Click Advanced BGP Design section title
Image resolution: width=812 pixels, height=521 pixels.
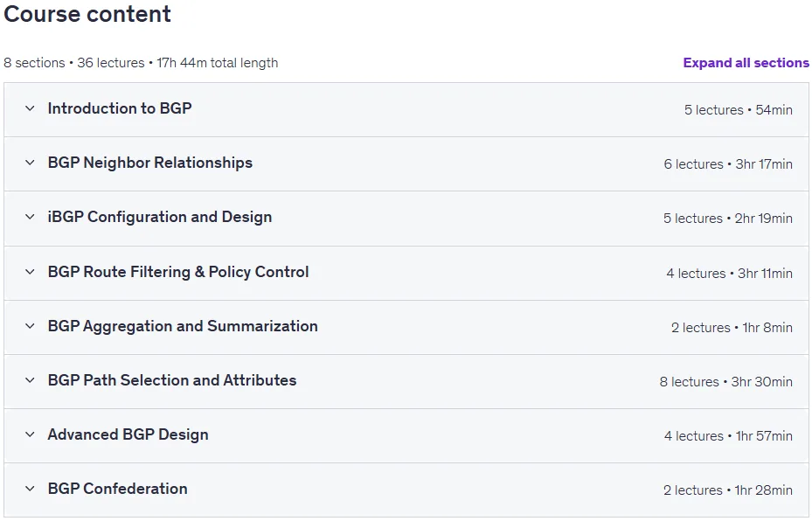click(128, 434)
